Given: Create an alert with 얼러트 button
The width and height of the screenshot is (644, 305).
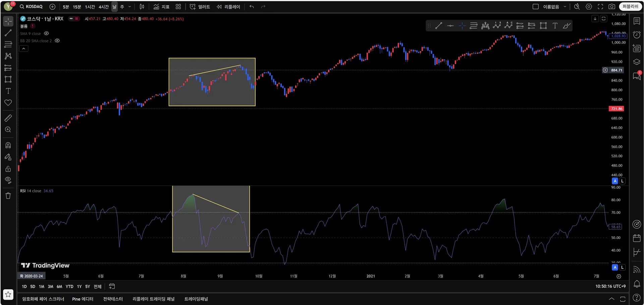Looking at the screenshot, I should 200,7.
